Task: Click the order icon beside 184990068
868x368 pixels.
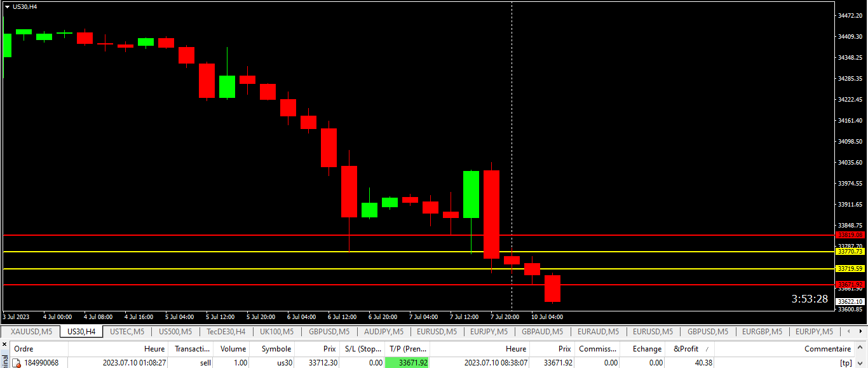Action: coord(17,363)
